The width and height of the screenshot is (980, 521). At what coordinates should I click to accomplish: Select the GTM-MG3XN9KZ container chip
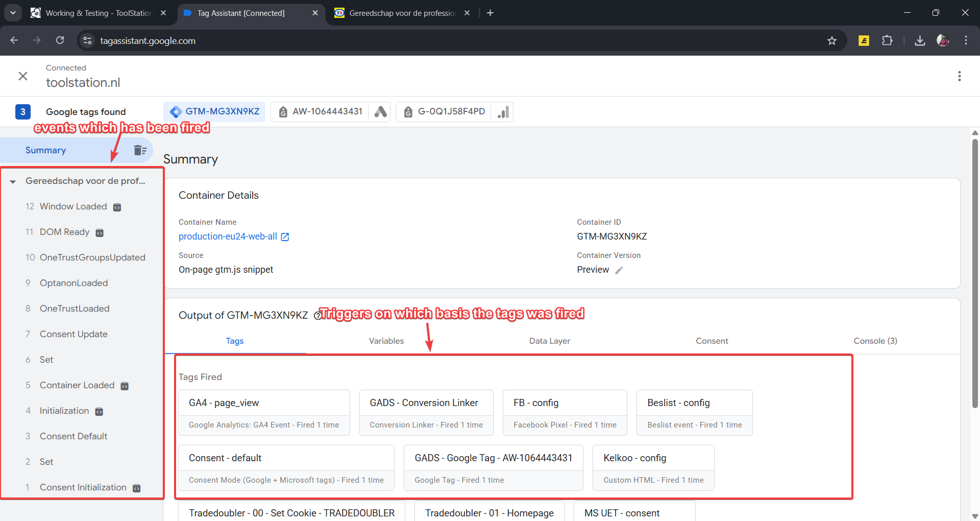tap(215, 112)
